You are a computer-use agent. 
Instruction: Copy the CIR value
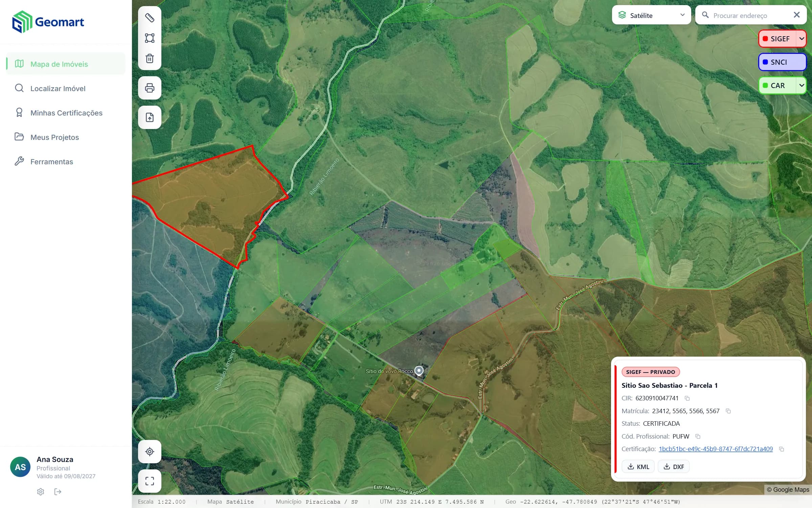687,398
